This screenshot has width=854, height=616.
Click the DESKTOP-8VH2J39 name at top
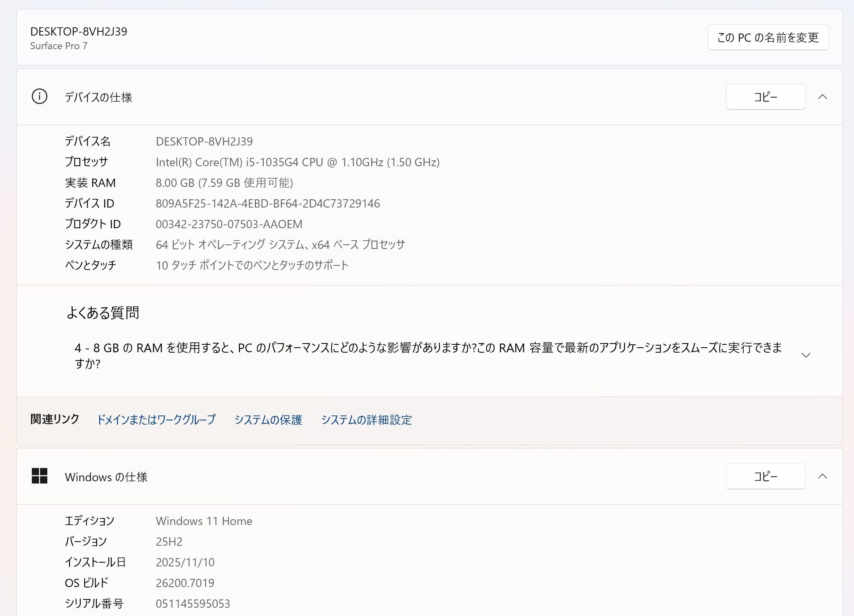[x=79, y=32]
